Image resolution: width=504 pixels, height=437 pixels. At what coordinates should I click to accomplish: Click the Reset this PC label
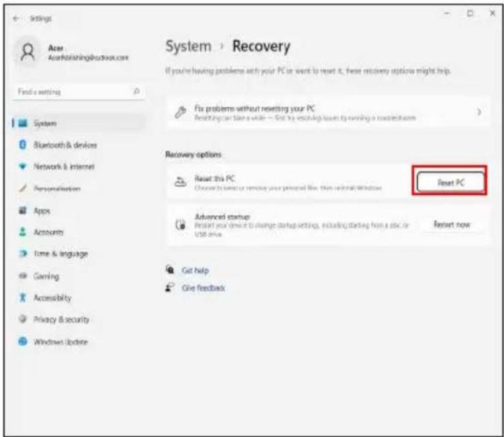pos(215,178)
